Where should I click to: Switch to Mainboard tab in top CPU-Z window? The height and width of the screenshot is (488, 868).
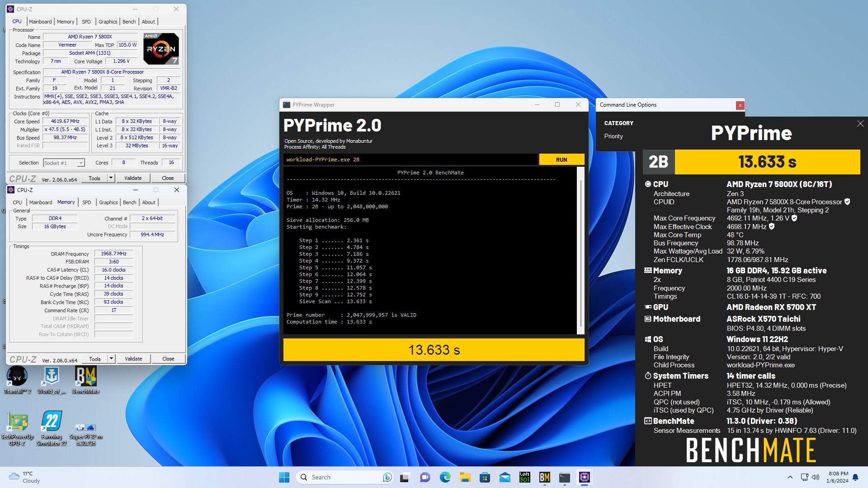coord(40,22)
